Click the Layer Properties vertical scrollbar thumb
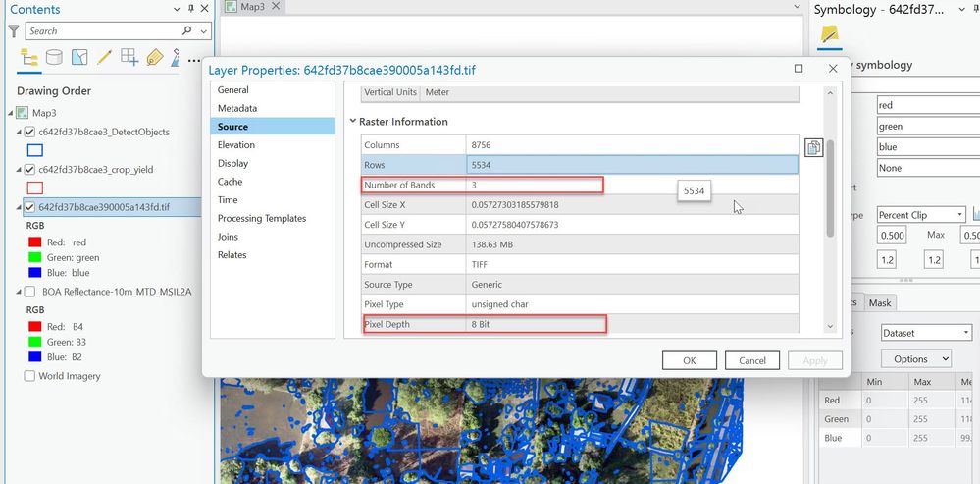 [x=830, y=188]
